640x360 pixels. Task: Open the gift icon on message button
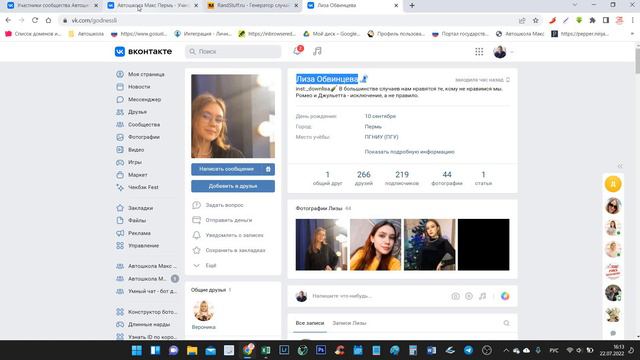click(x=268, y=169)
